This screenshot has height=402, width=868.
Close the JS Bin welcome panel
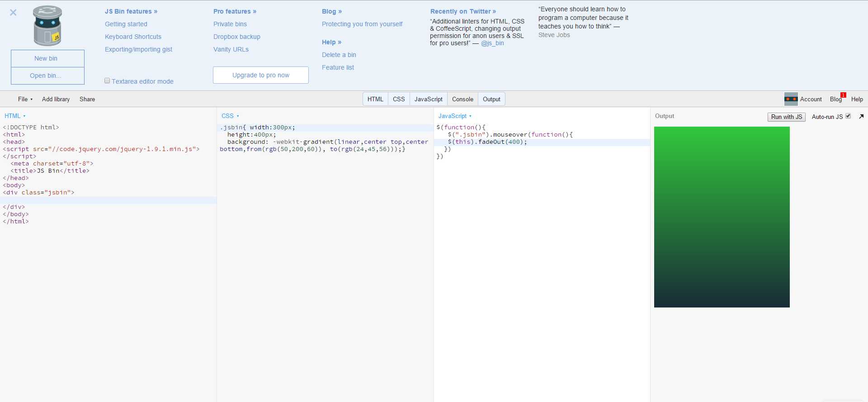(x=13, y=13)
